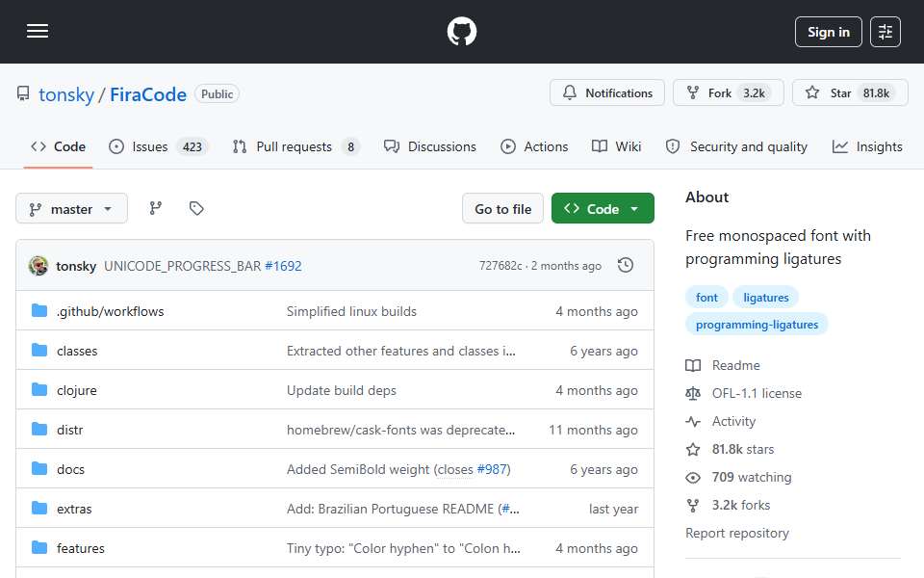924x578 pixels.
Task: Click the scale icon beside OFL-1.1 license
Action: [x=693, y=393]
